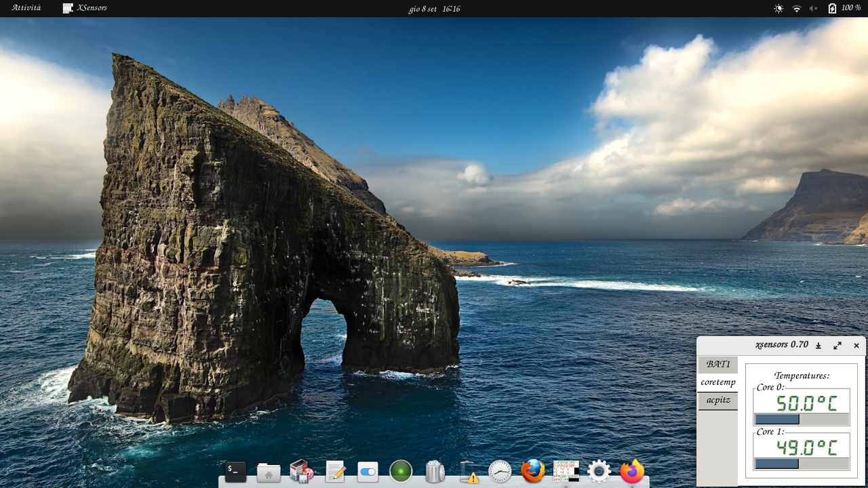Open Settings gear in the dock
Viewport: 868px width, 488px height.
[599, 471]
